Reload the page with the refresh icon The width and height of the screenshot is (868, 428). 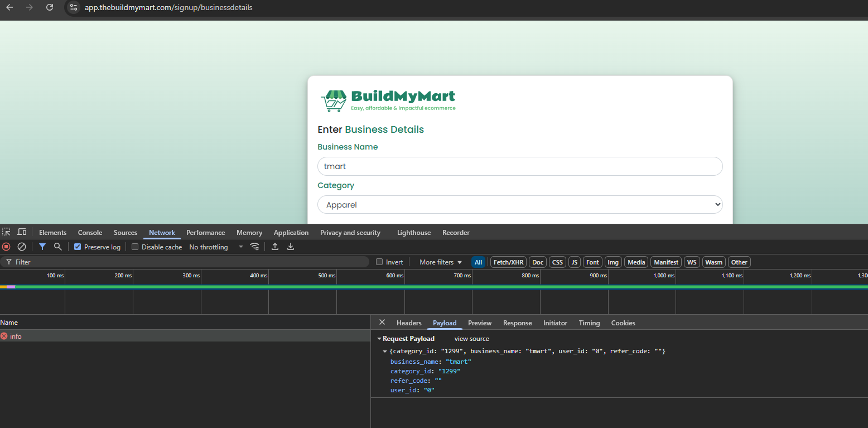pos(50,7)
